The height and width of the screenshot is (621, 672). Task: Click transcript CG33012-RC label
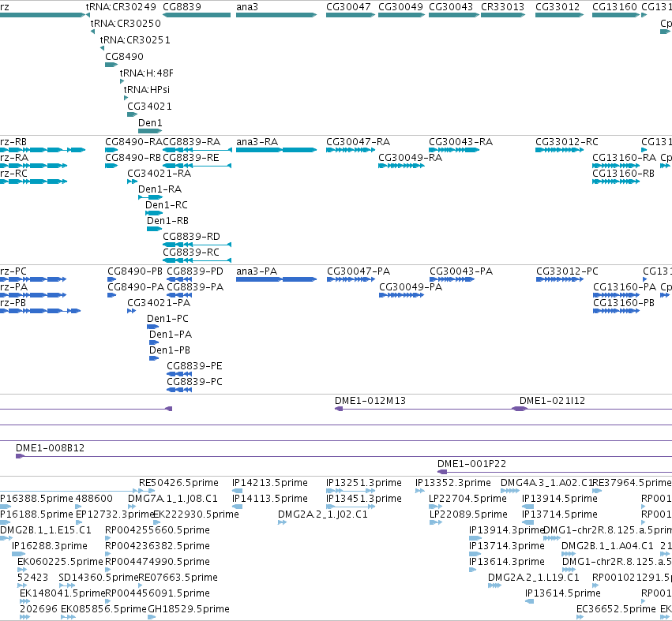(567, 142)
